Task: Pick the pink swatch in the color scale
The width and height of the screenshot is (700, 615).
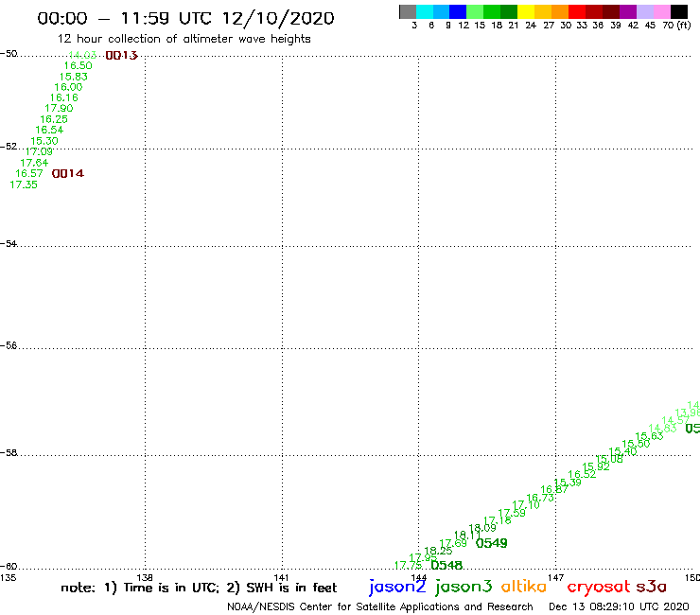Action: (661, 11)
